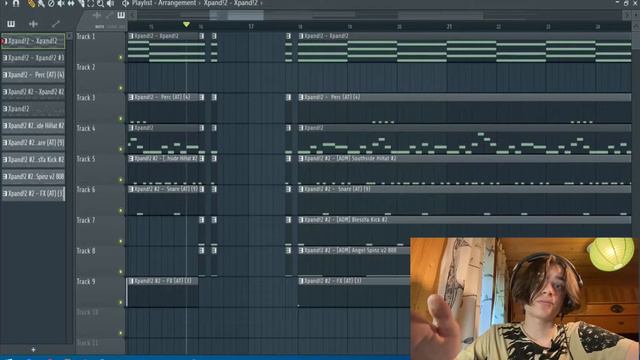
Task: Open menu of Southside HiHat #2 clip
Action: (x=301, y=158)
